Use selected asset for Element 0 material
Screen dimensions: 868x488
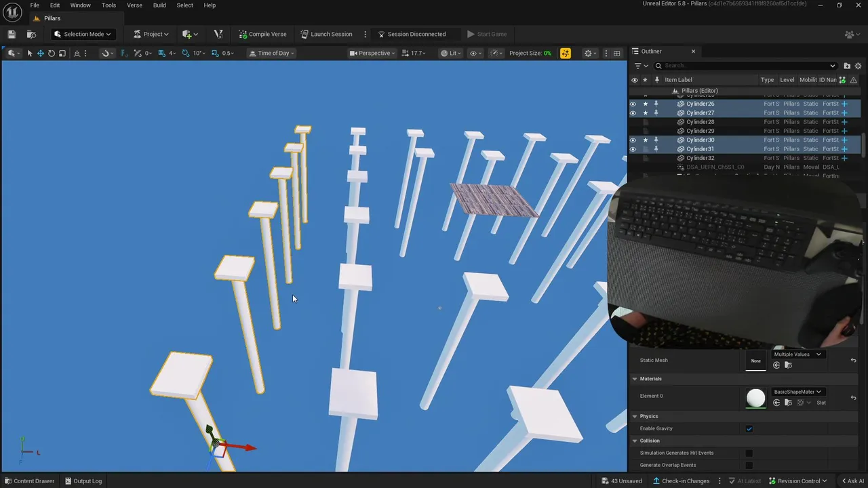coord(776,403)
